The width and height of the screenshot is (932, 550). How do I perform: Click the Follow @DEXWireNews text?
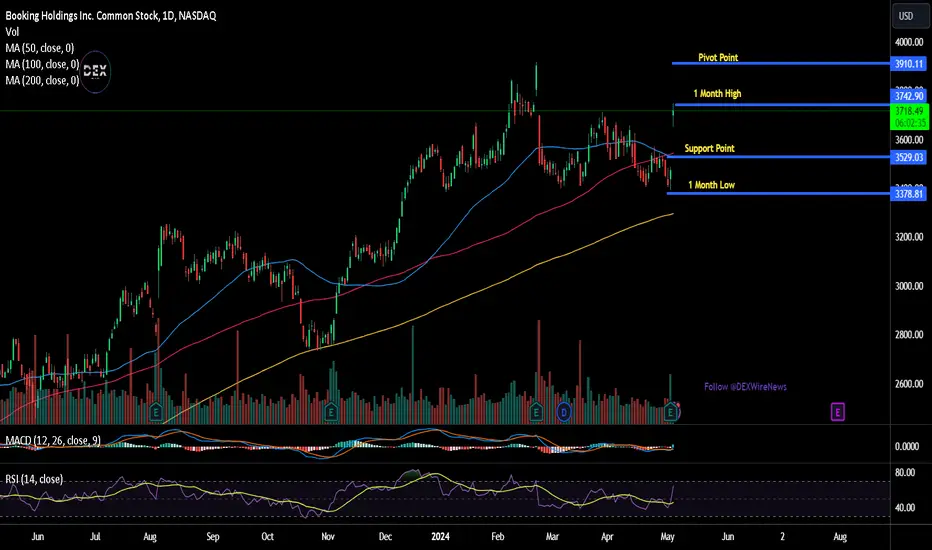(745, 386)
